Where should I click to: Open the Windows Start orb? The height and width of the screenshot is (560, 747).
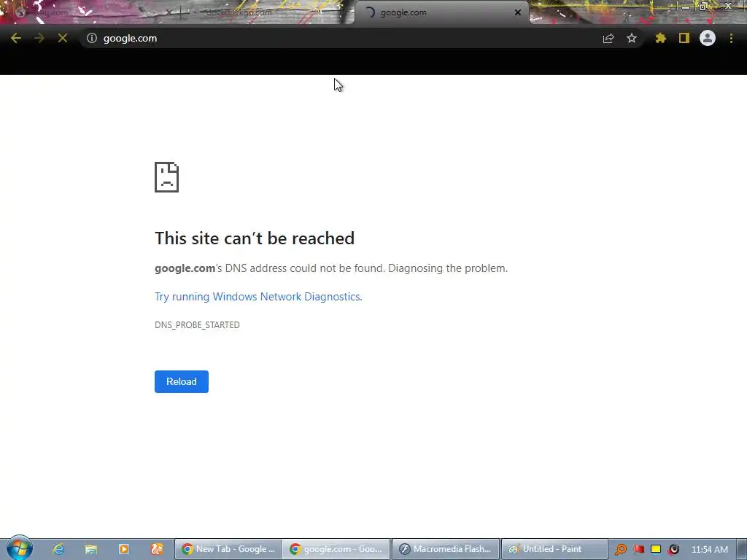(19, 548)
